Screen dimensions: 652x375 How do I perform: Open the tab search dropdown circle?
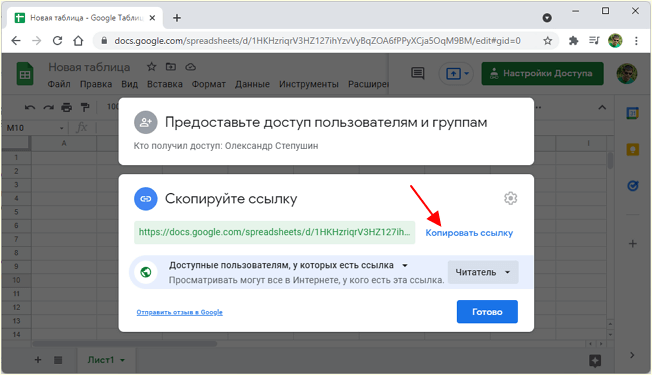547,17
